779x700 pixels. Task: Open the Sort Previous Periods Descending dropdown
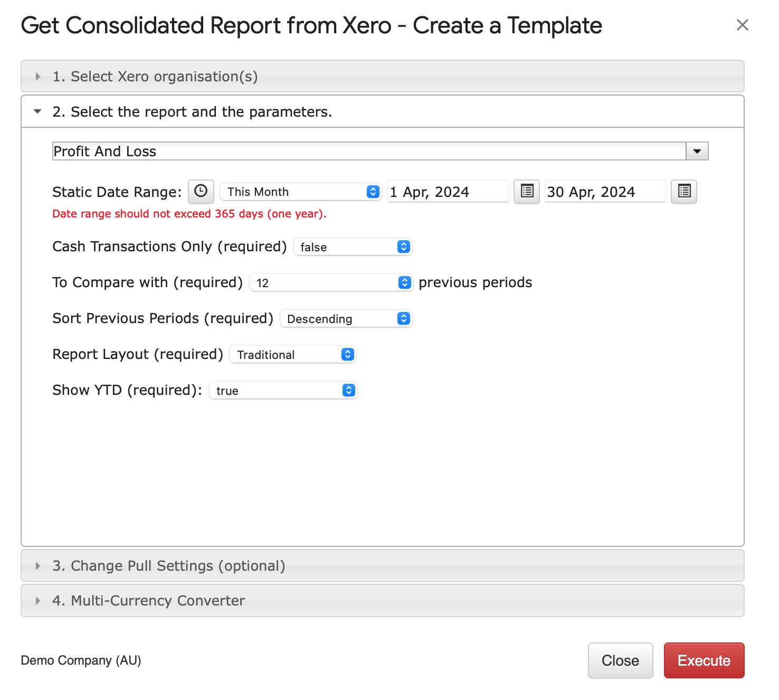tap(346, 318)
